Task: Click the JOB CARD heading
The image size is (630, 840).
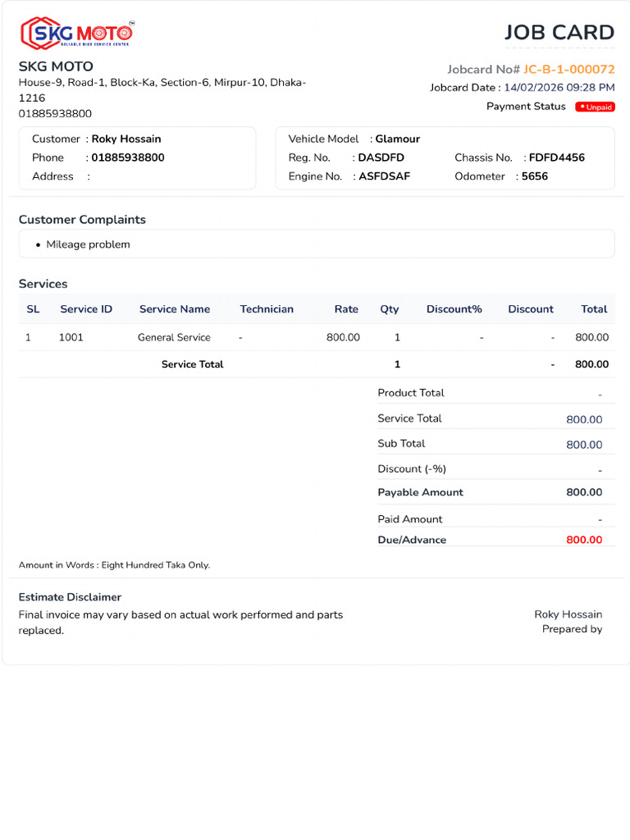Action: [x=559, y=33]
